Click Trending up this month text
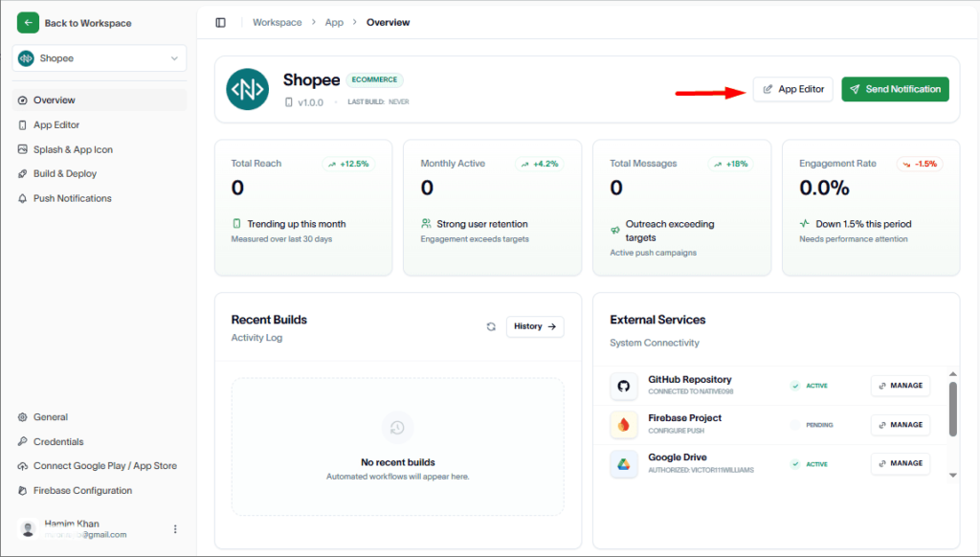The height and width of the screenshot is (557, 980). [x=297, y=224]
